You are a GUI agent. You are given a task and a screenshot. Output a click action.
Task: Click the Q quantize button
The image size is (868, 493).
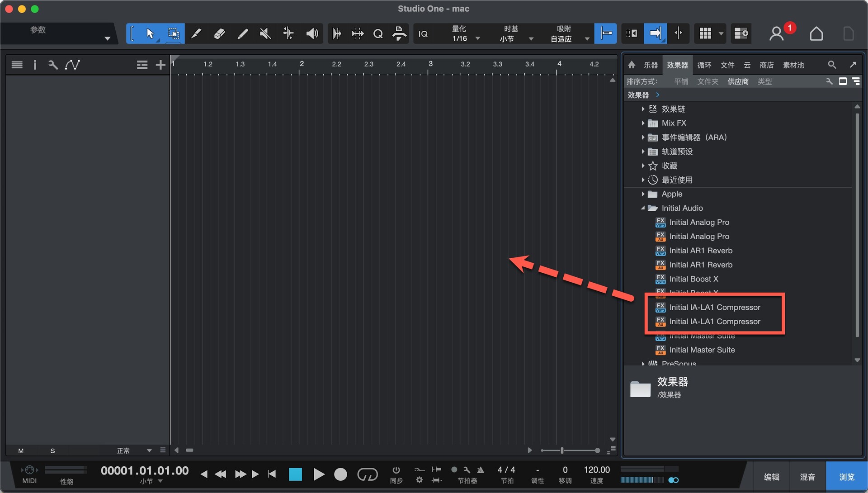click(378, 33)
